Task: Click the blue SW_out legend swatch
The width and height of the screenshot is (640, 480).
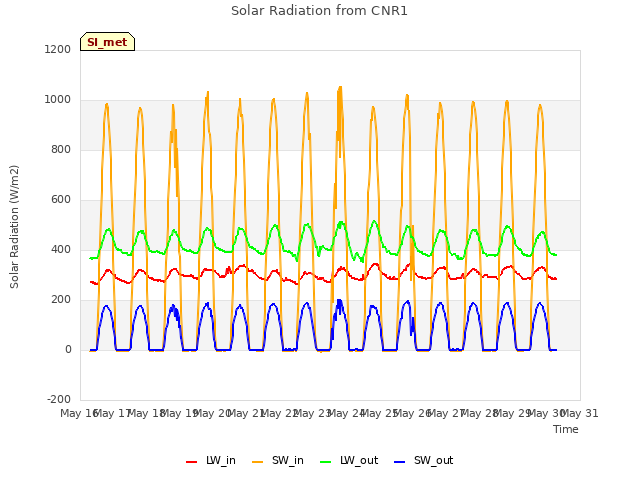Action: (x=400, y=462)
